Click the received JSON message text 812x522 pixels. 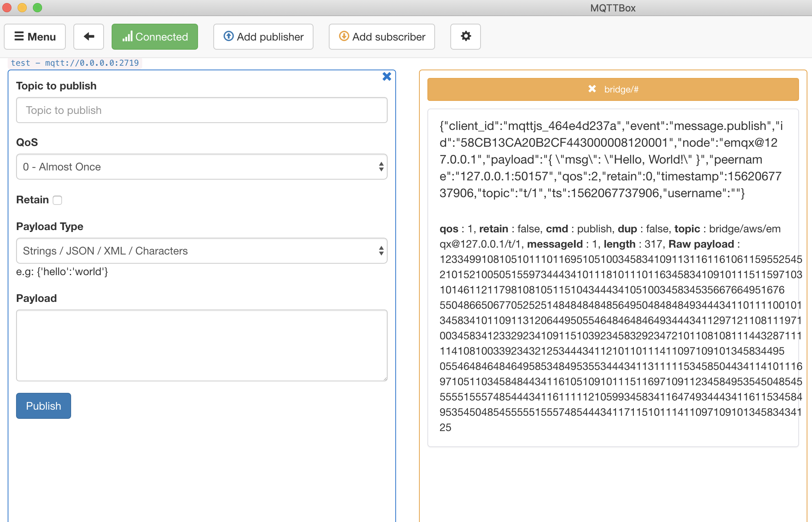coord(611,159)
